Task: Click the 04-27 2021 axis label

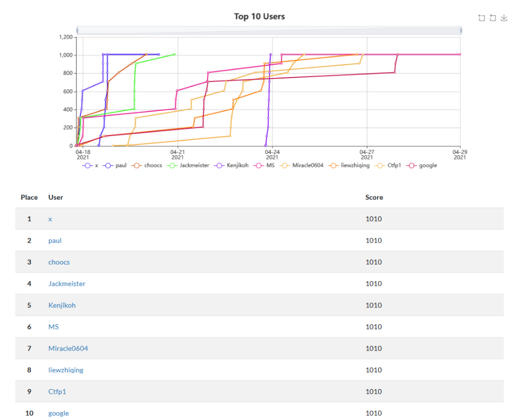Action: pyautogui.click(x=366, y=155)
